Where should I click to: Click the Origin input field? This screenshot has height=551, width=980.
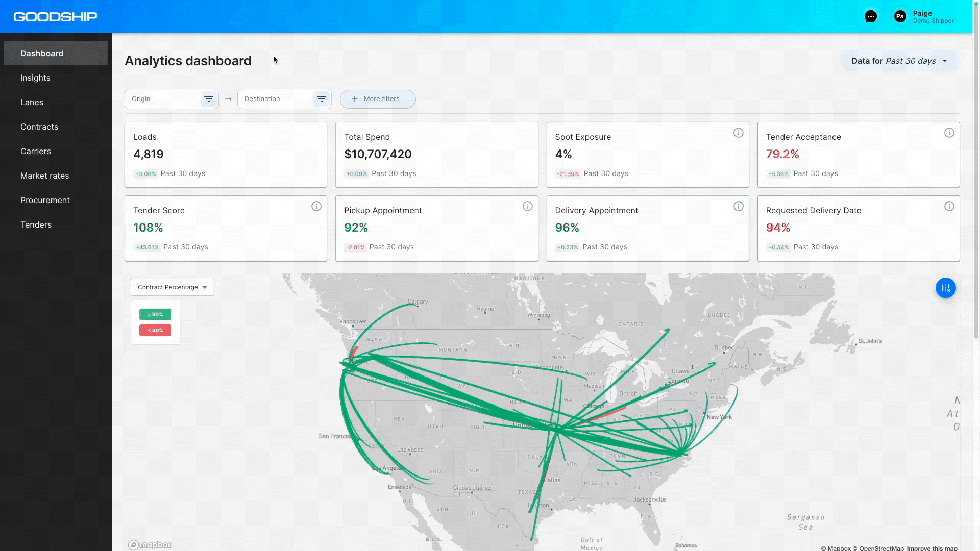pyautogui.click(x=163, y=99)
